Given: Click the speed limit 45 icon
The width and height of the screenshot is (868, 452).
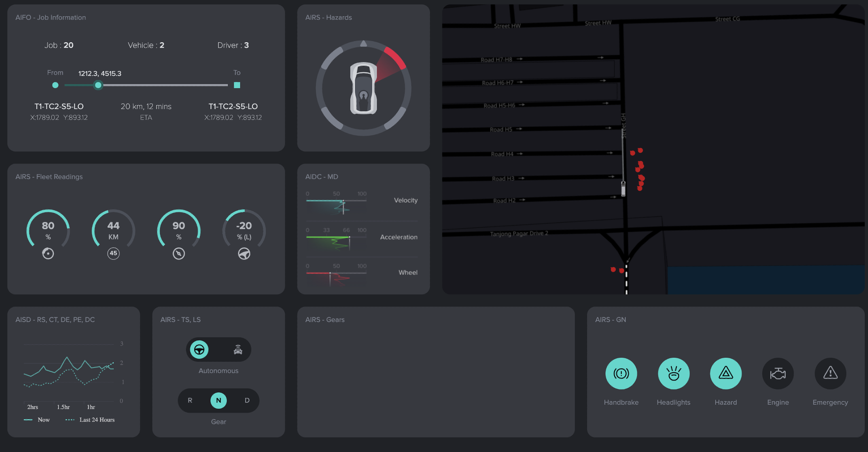Looking at the screenshot, I should click(113, 253).
